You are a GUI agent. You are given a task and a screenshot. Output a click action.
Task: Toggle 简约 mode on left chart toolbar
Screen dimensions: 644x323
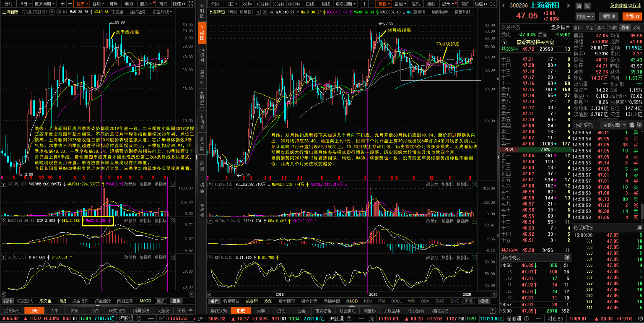tap(163, 4)
